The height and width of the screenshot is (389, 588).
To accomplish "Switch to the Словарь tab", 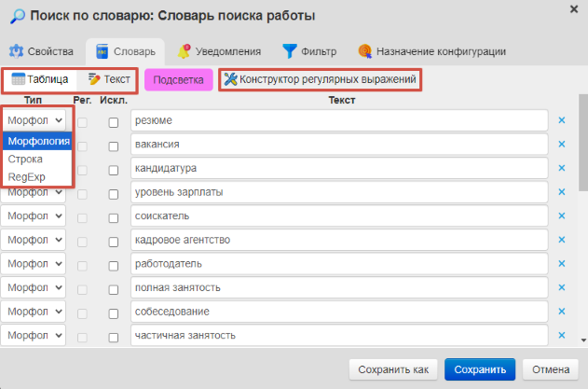I will point(125,51).
